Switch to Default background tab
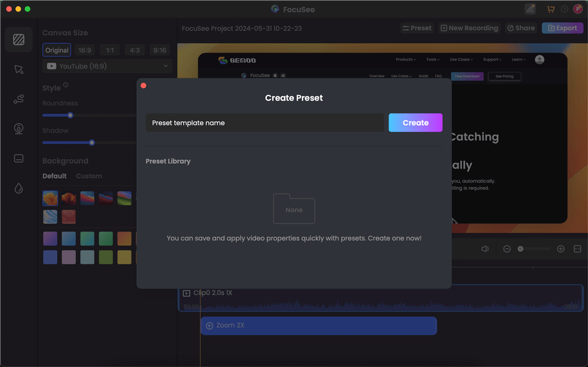 click(x=55, y=176)
